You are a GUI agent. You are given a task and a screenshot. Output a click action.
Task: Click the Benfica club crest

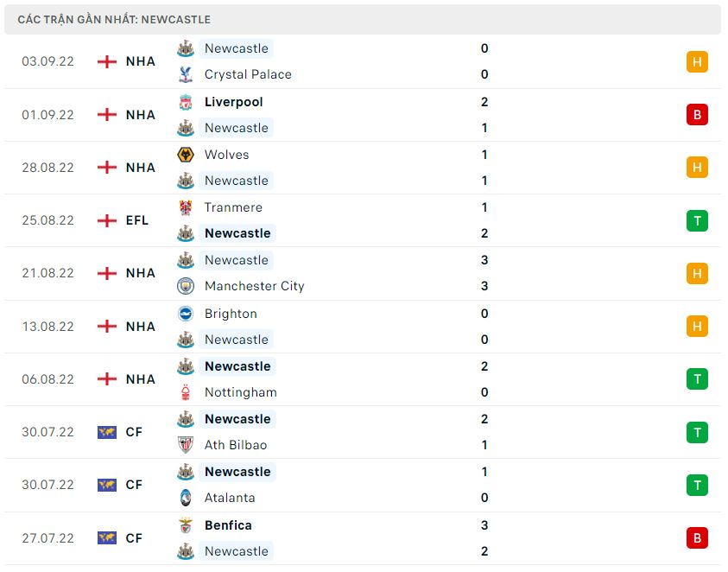pyautogui.click(x=185, y=525)
